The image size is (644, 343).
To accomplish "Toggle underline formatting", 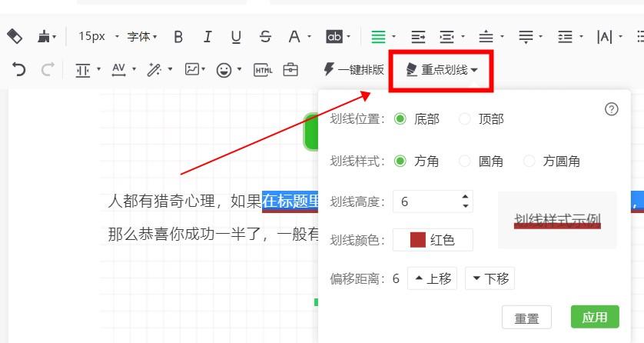I will pos(236,38).
